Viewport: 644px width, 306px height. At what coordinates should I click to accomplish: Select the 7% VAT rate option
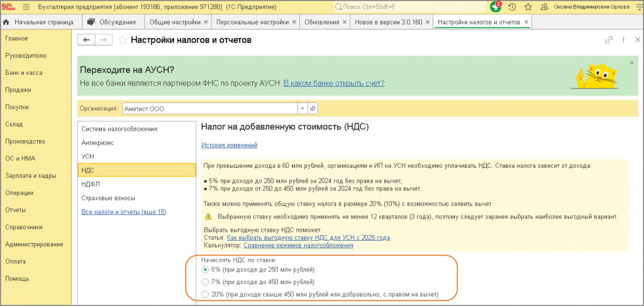[x=205, y=282]
